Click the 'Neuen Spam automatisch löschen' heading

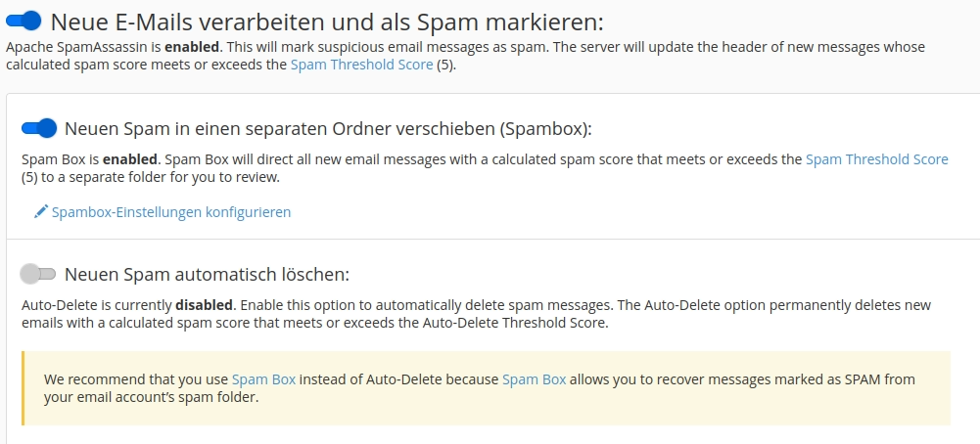pos(207,275)
